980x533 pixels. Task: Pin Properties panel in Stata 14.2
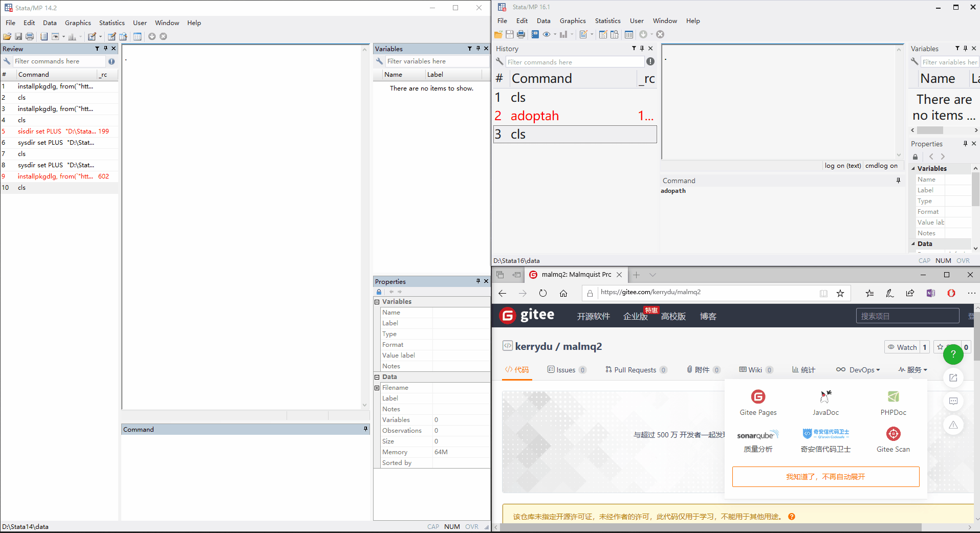[x=478, y=281]
